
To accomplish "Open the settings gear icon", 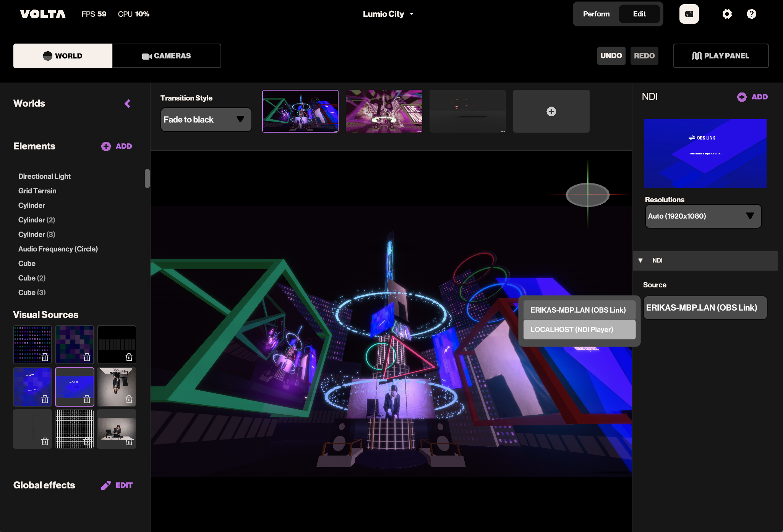I will pyautogui.click(x=727, y=14).
